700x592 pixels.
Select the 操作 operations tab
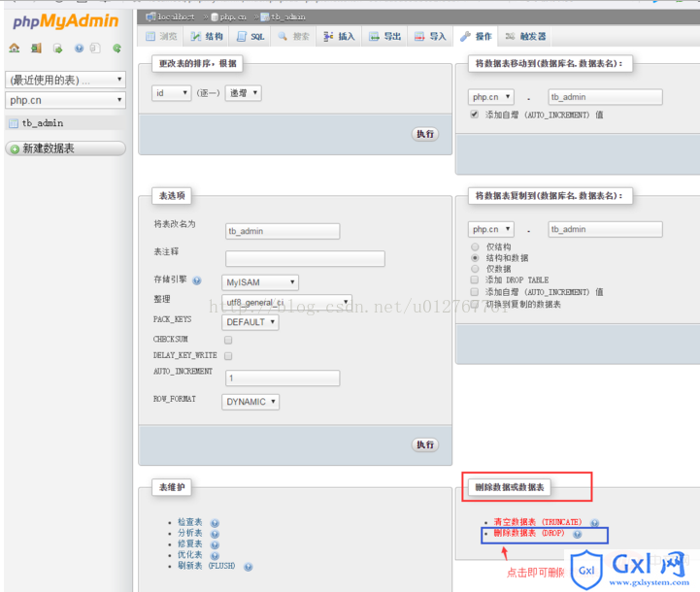[x=476, y=36]
